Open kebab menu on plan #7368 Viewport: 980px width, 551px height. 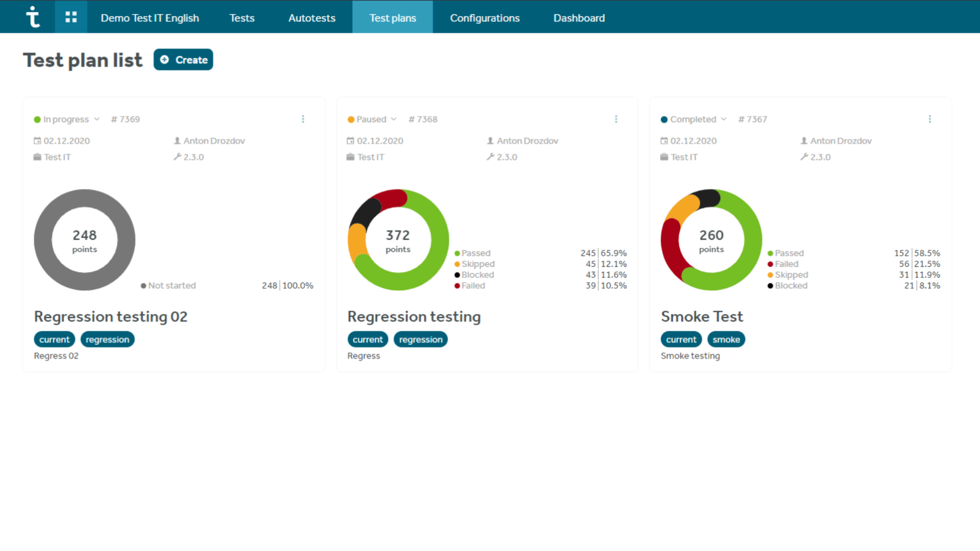[x=616, y=119]
